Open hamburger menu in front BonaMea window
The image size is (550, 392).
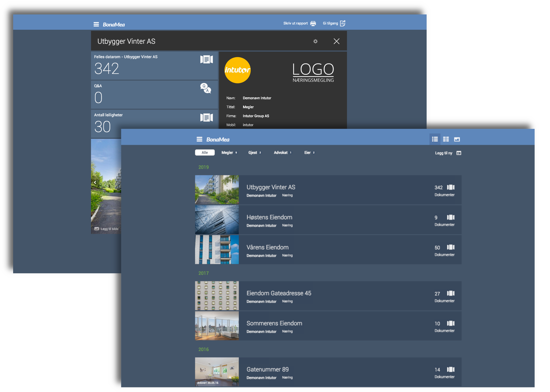(199, 139)
